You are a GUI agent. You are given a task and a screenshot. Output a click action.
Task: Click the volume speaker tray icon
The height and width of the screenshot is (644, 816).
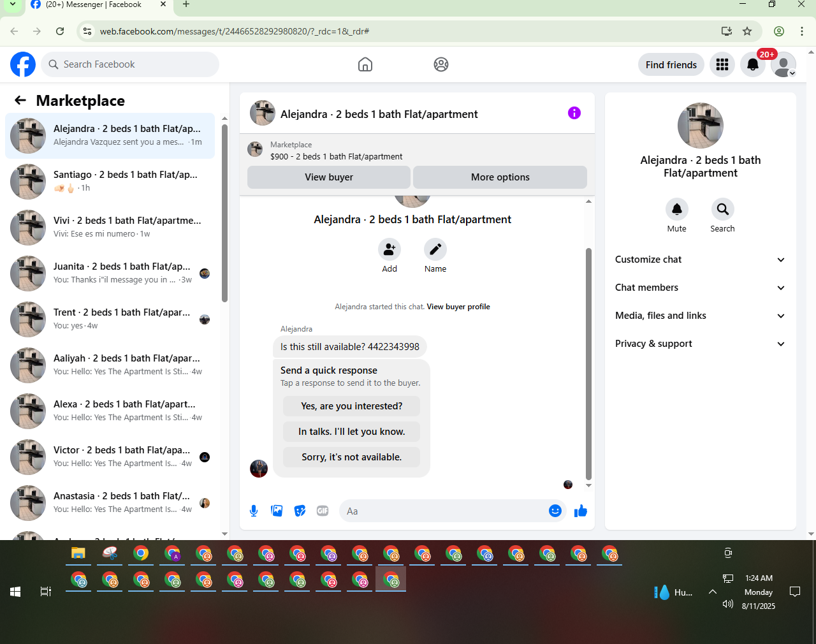click(x=728, y=604)
